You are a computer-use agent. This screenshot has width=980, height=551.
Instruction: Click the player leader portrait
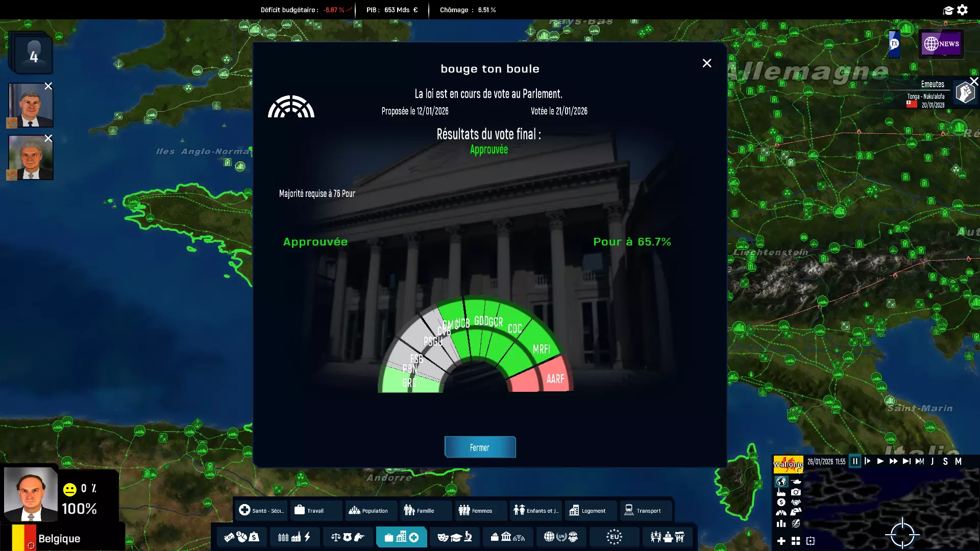(x=31, y=494)
